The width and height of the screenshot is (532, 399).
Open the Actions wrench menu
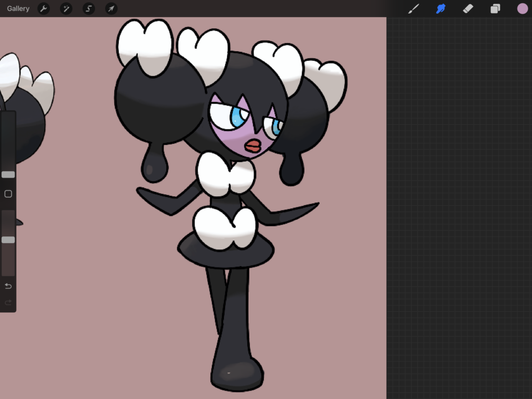44,8
